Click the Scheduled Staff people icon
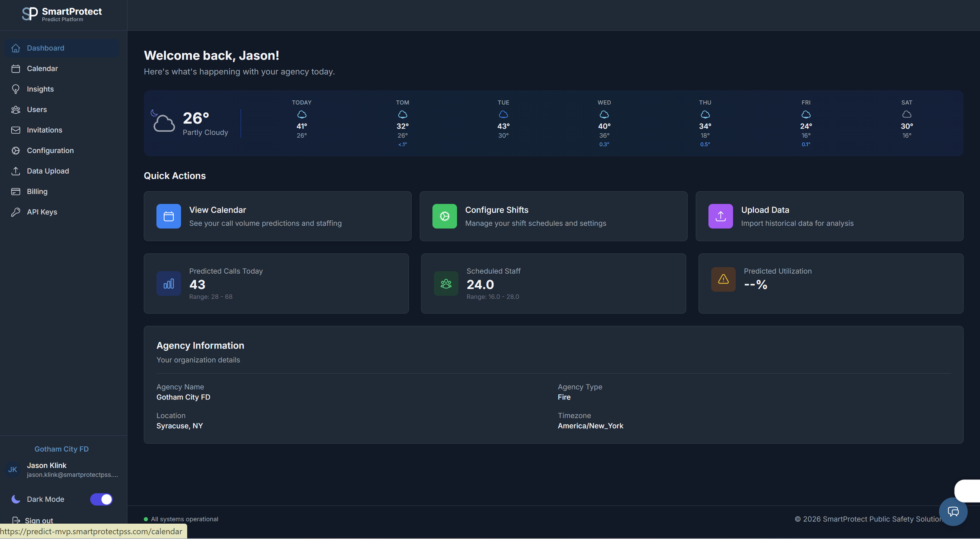 (446, 283)
